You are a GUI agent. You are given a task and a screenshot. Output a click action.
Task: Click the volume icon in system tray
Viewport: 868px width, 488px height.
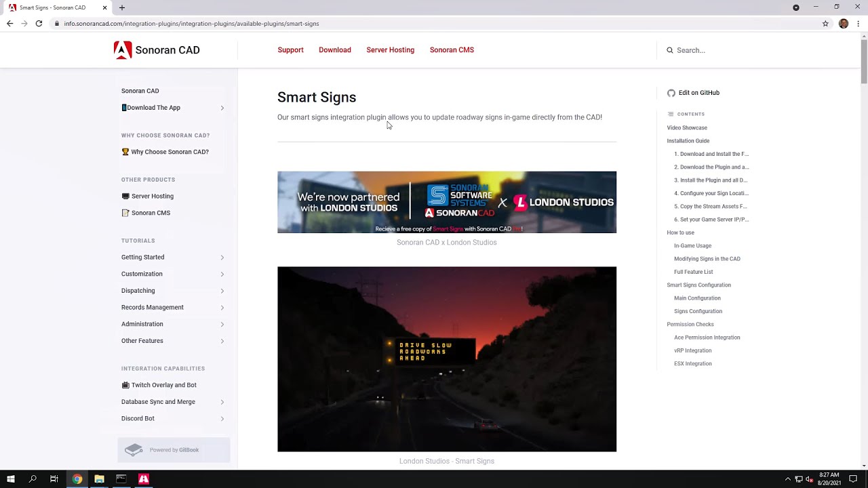[809, 479]
